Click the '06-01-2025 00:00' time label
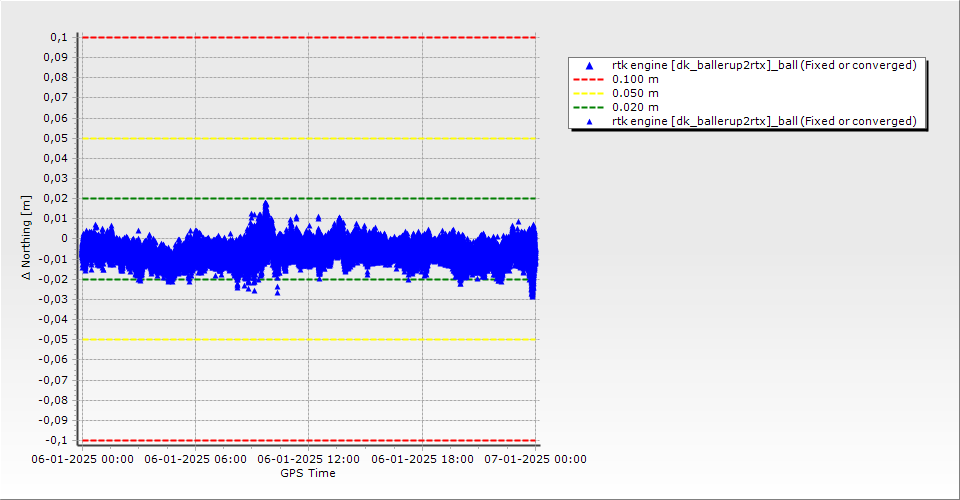 (x=83, y=459)
